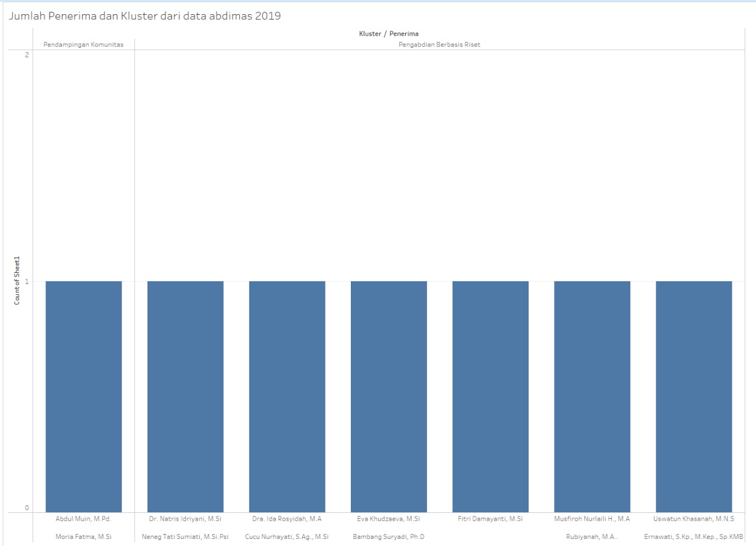756x546 pixels.
Task: Click the bar above Dra. Ida Rosyidah
Action: tap(287, 396)
